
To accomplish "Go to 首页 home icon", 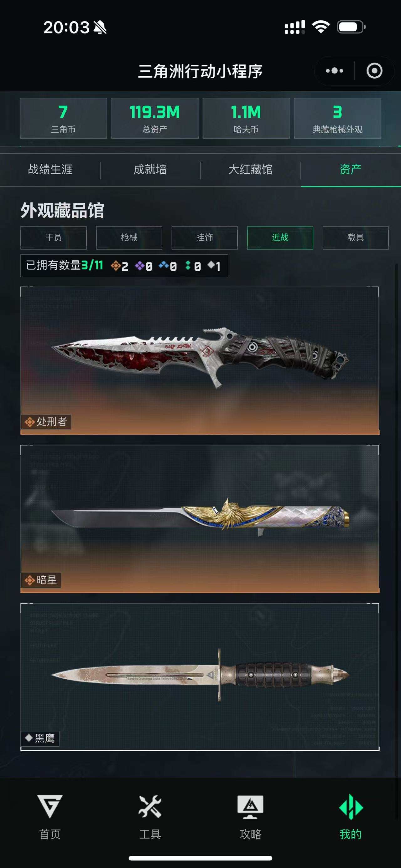I will pos(50,806).
